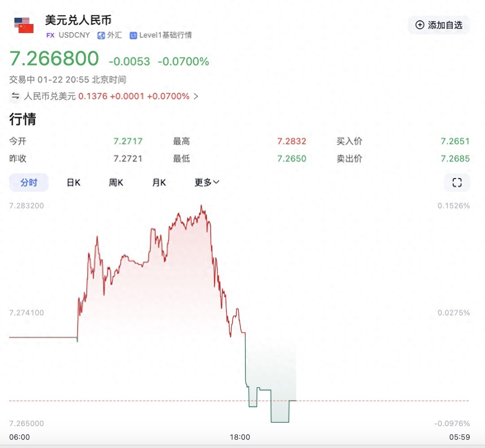Click the 外汇 globe icon
The image size is (485, 448).
point(101,36)
